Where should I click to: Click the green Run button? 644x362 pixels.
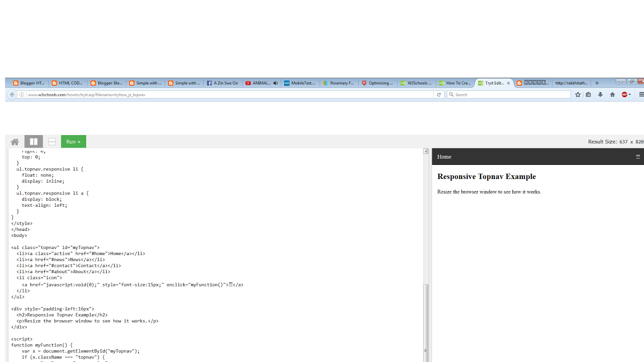[73, 141]
